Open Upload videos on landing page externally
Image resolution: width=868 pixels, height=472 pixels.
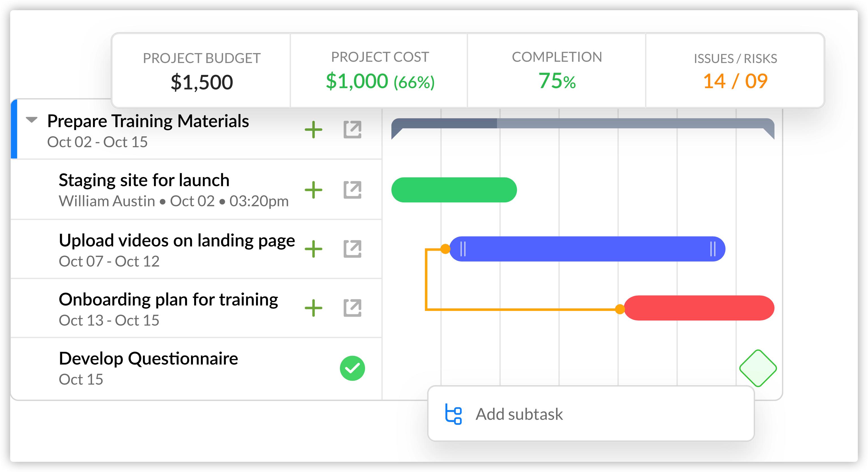352,249
